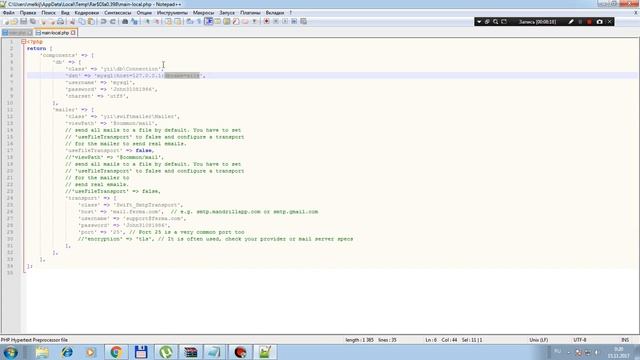Viewport: 640px width, 360px height.
Task: Click 'UTF-8' encoding in status bar
Action: point(580,340)
